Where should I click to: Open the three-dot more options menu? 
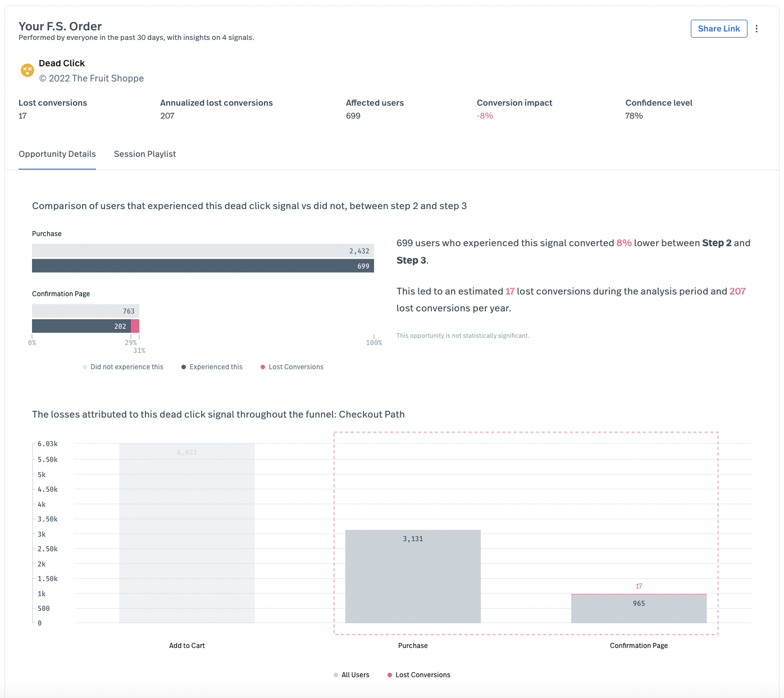coord(756,29)
